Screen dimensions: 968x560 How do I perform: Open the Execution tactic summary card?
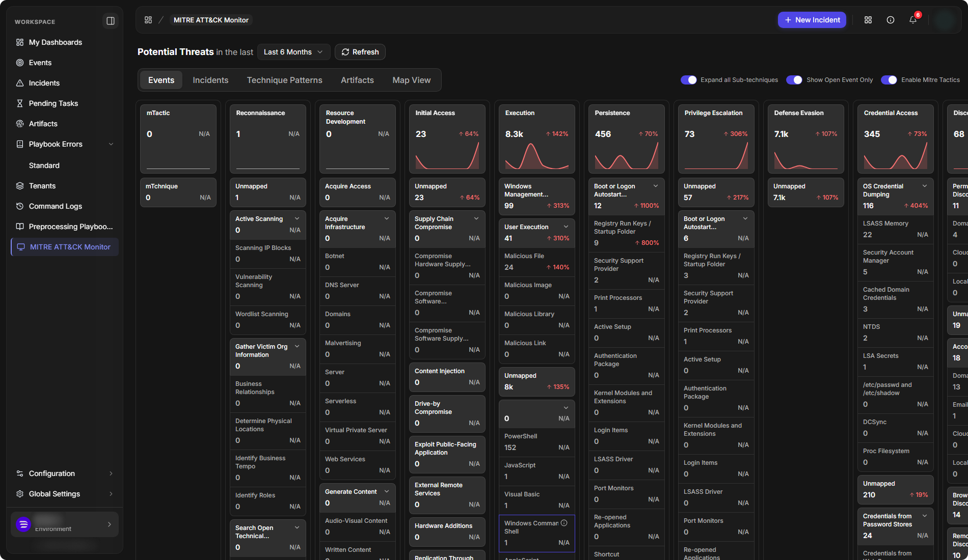click(537, 139)
